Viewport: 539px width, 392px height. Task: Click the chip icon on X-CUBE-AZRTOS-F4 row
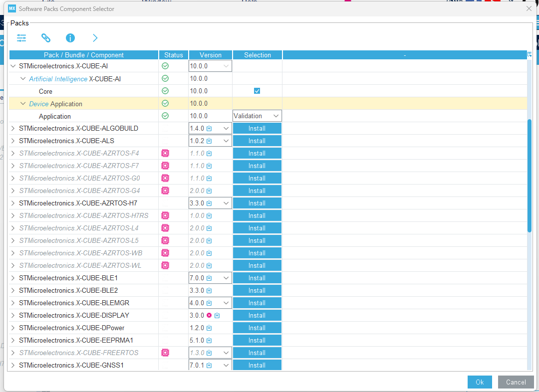pos(165,153)
